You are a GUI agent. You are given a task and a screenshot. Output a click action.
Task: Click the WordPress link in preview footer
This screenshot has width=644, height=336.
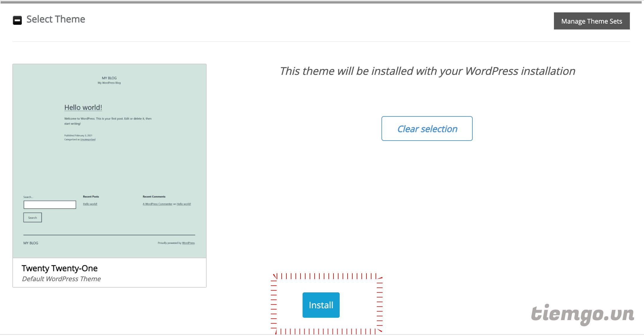(x=188, y=243)
